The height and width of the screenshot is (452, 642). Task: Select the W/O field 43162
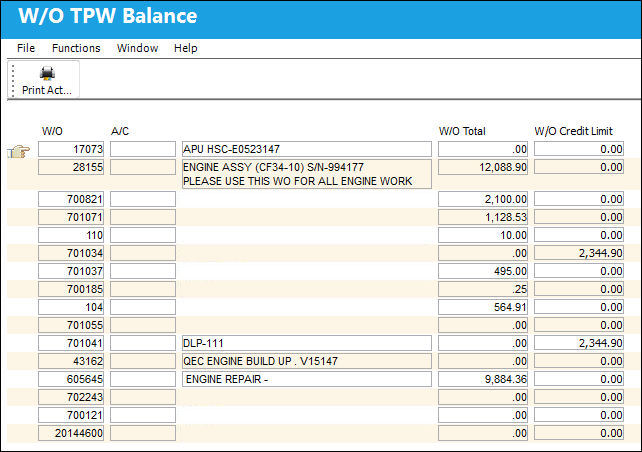pos(71,361)
